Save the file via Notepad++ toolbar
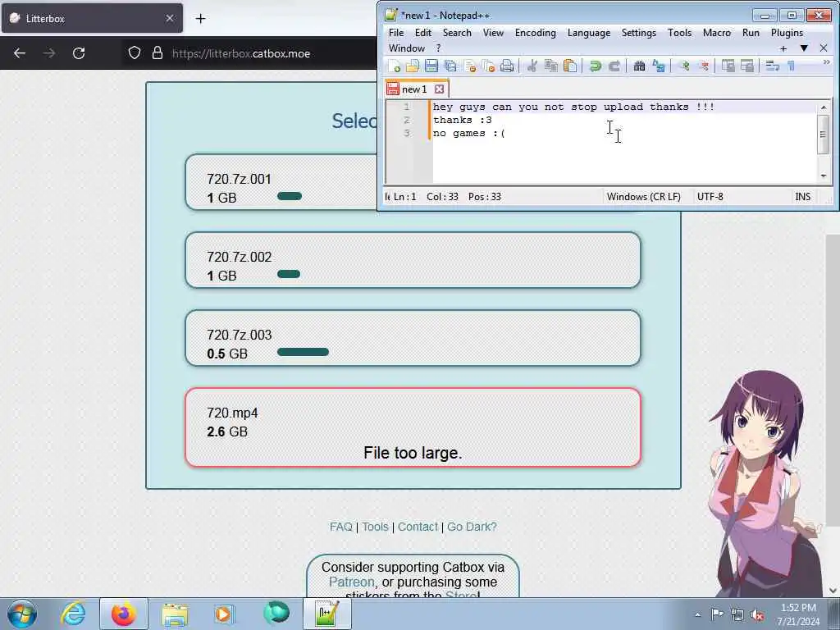Image resolution: width=840 pixels, height=630 pixels. click(x=431, y=66)
